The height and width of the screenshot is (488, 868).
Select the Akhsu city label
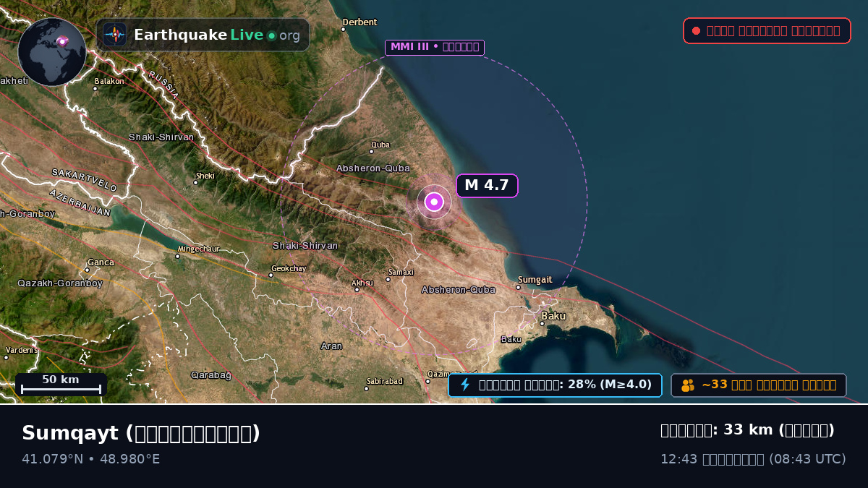click(x=362, y=283)
